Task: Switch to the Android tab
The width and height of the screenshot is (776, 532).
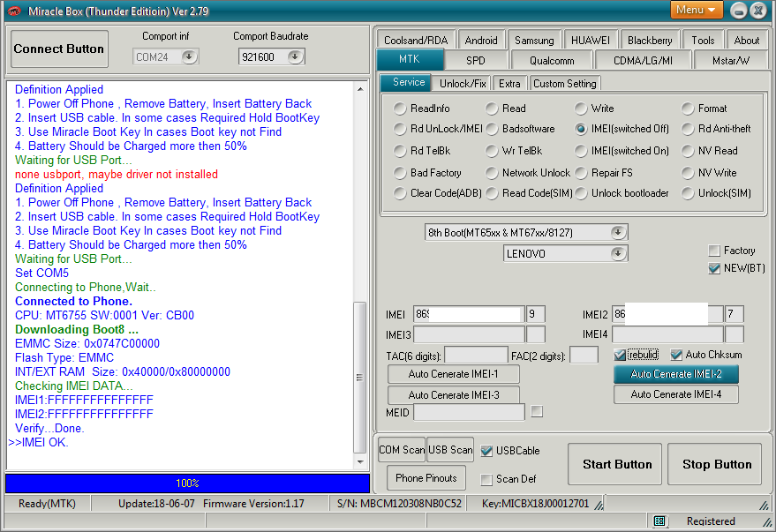Action: pos(481,40)
